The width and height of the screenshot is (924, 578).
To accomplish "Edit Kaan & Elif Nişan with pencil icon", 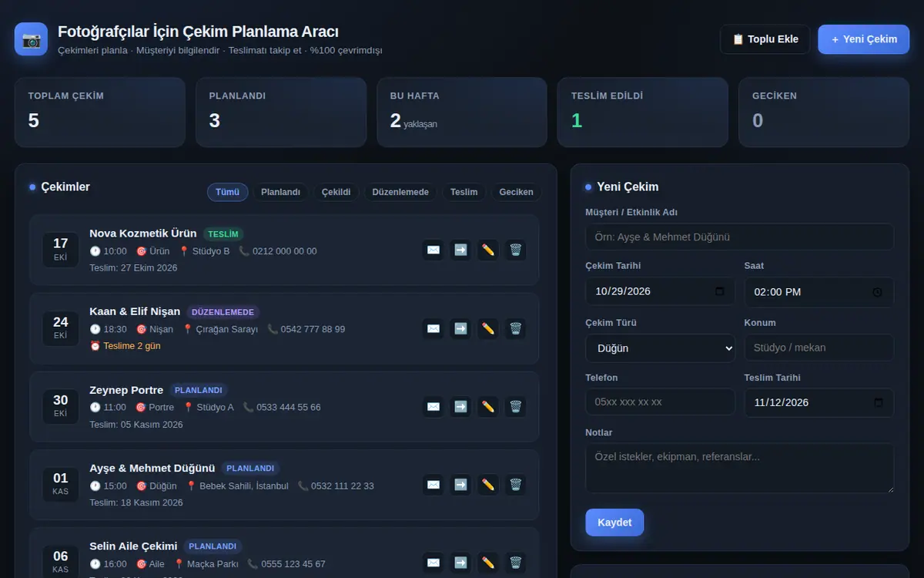I will (488, 328).
